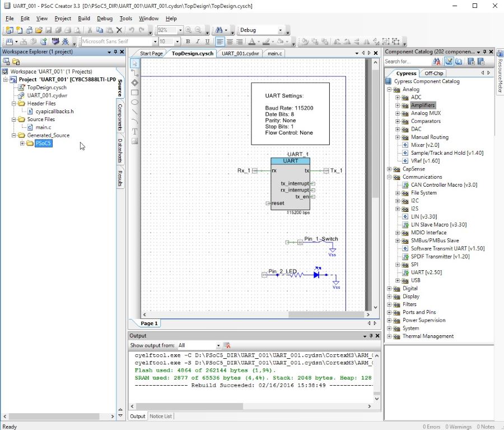504x430 pixels.
Task: Switch to the main.c tab
Action: 274,53
